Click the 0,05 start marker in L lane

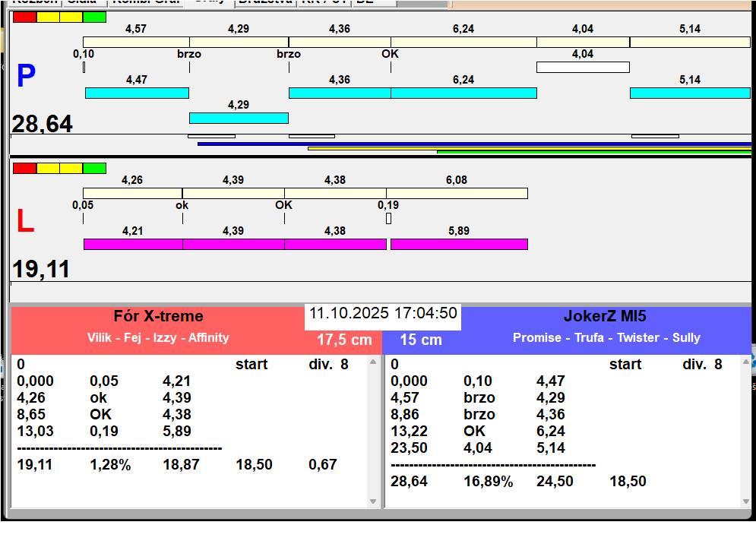click(x=83, y=219)
